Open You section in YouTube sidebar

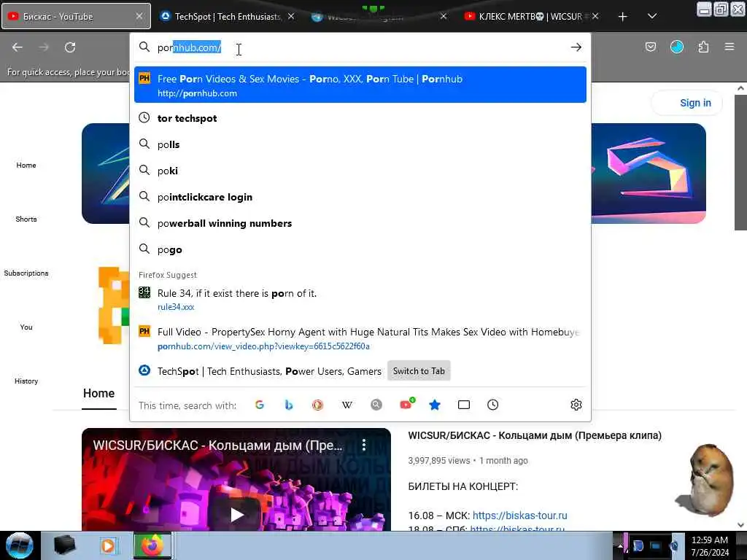pyautogui.click(x=26, y=327)
